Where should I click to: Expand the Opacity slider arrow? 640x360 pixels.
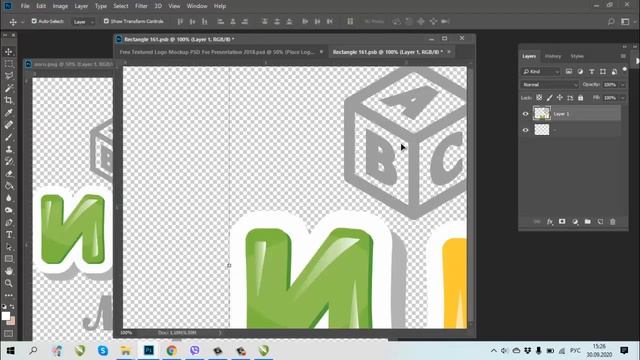point(623,84)
